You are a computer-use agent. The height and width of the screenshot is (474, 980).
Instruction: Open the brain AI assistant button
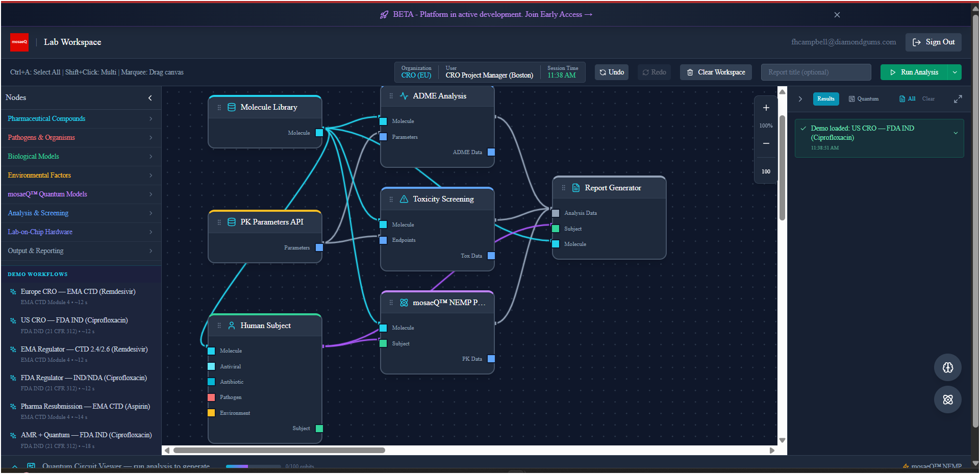[x=947, y=367]
